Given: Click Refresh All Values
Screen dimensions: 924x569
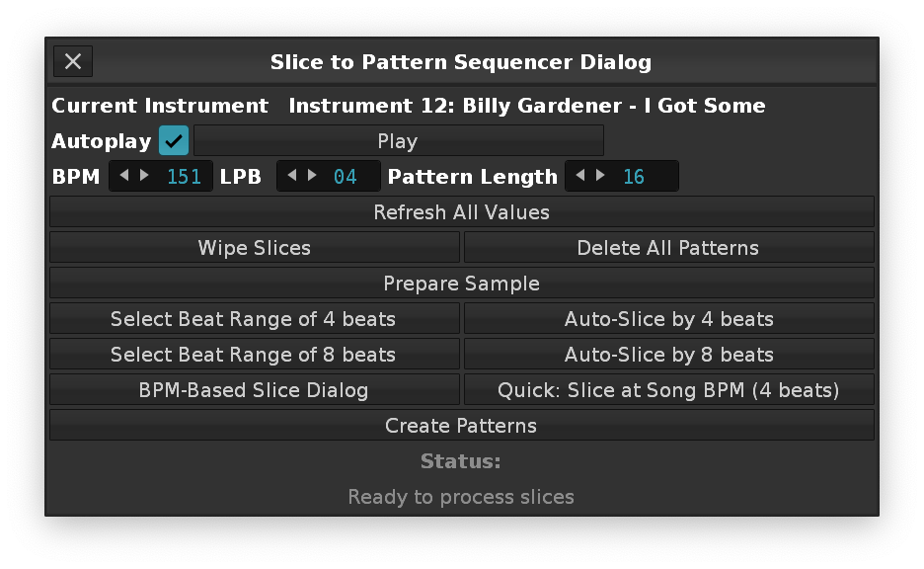Looking at the screenshot, I should coord(461,212).
